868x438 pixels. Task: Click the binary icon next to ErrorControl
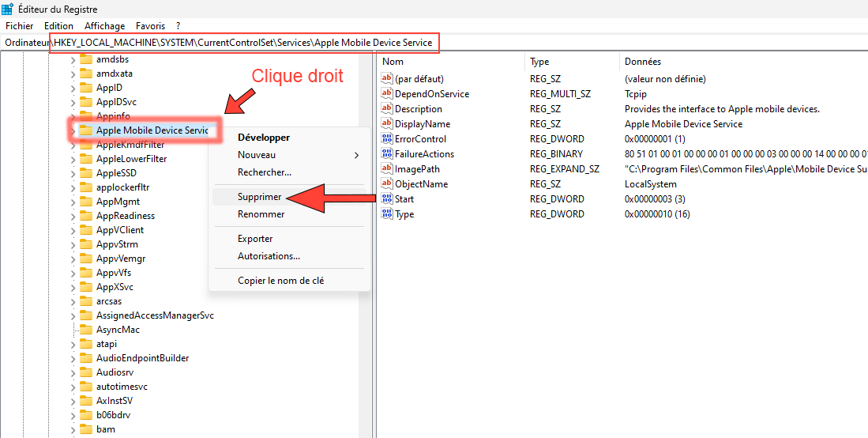pos(386,138)
